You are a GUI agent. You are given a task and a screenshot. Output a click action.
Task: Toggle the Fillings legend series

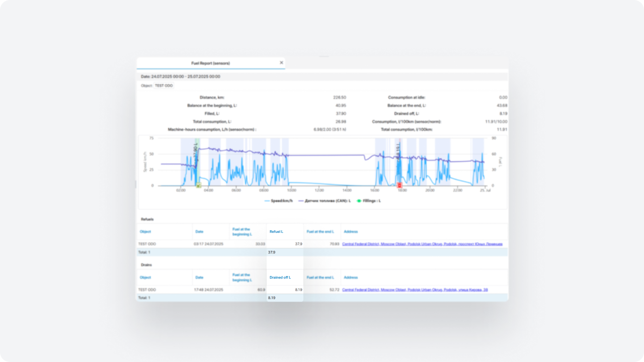click(x=369, y=201)
